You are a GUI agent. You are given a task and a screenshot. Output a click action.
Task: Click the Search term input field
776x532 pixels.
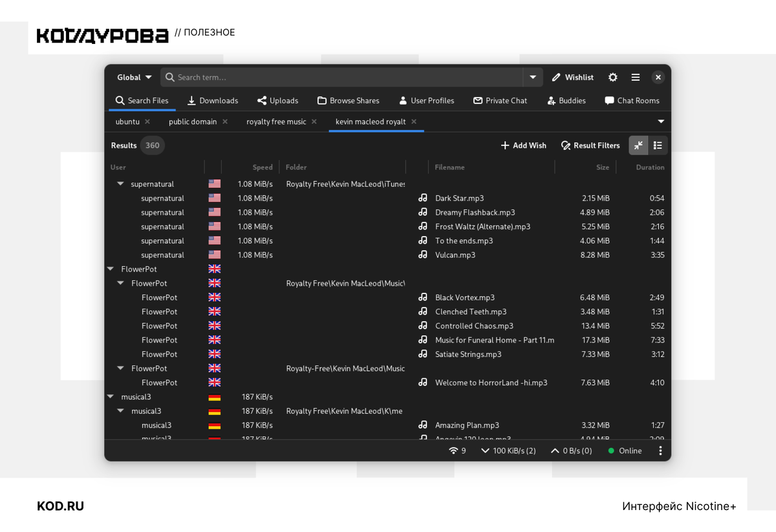point(341,78)
